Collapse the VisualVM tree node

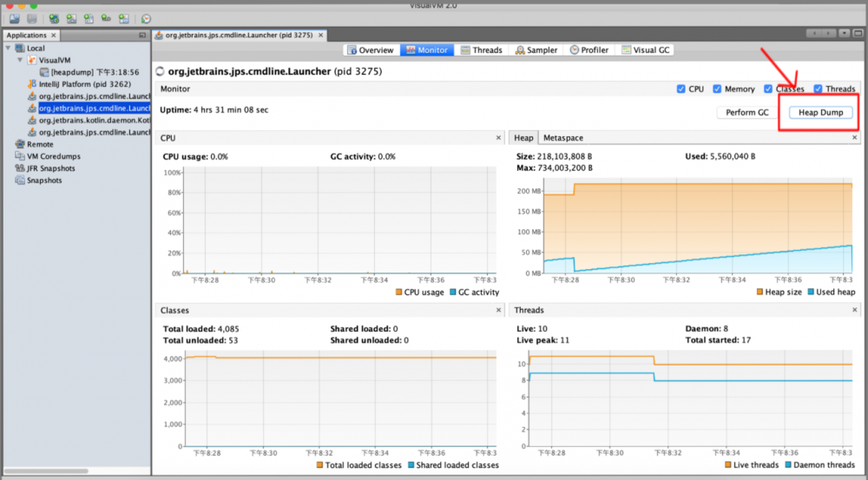click(x=20, y=60)
